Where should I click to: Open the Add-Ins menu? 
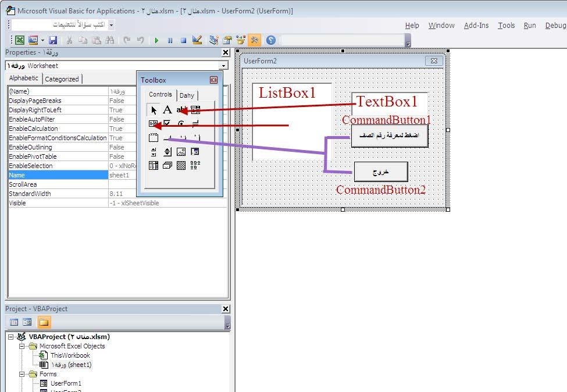(476, 26)
